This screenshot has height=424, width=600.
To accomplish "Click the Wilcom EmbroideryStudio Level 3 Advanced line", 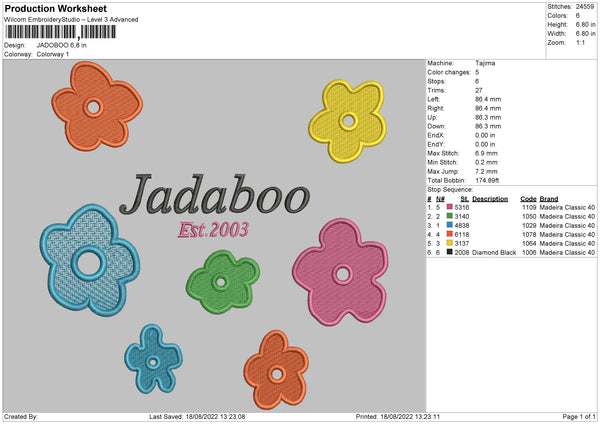I will [71, 20].
